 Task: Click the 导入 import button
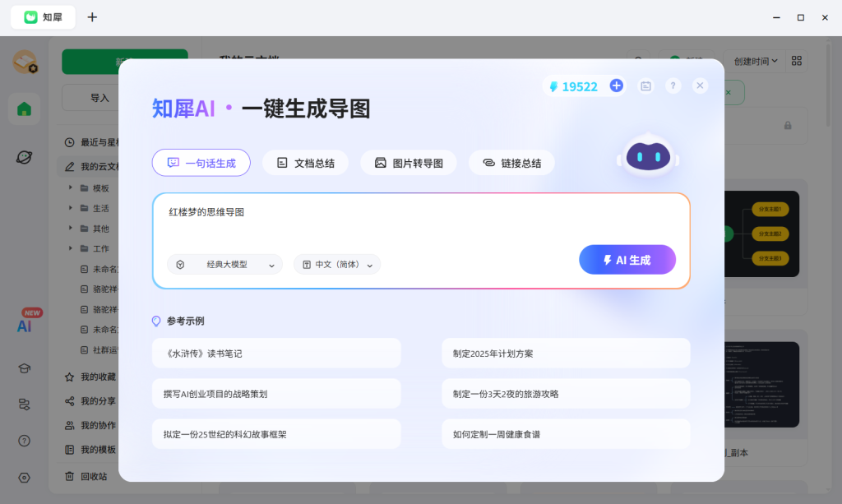coord(90,98)
